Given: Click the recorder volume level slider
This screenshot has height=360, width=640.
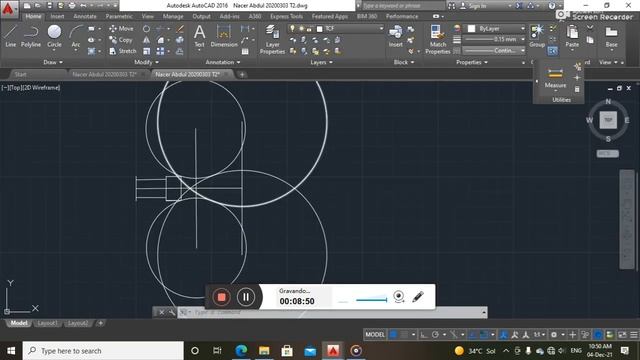Looking at the screenshot, I should pyautogui.click(x=371, y=300).
